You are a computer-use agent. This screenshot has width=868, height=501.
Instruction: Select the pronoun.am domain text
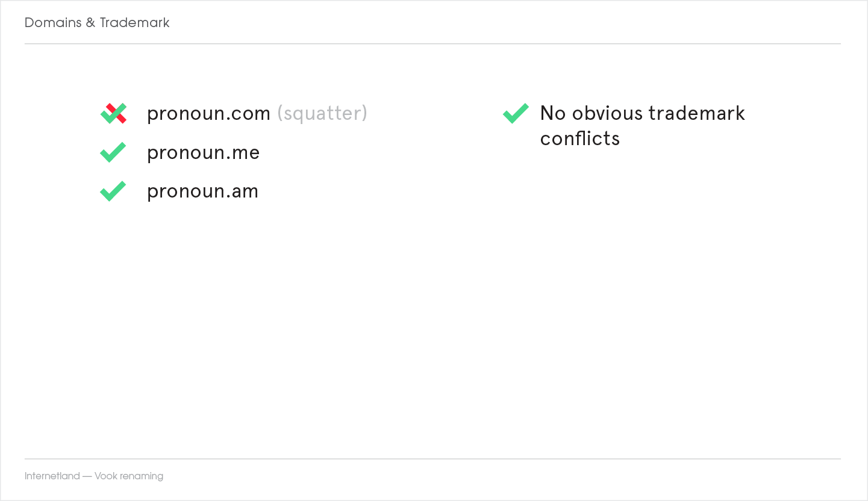pyautogui.click(x=202, y=191)
